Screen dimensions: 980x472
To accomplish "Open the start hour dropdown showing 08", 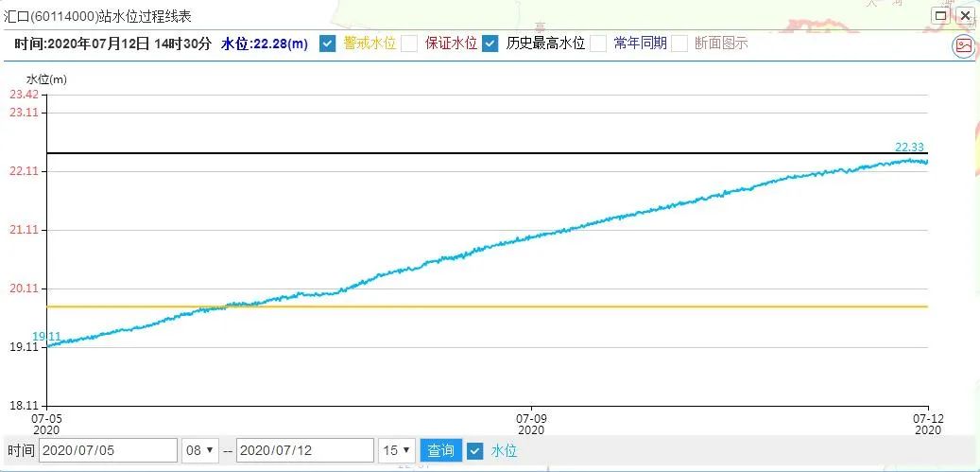I will [200, 450].
